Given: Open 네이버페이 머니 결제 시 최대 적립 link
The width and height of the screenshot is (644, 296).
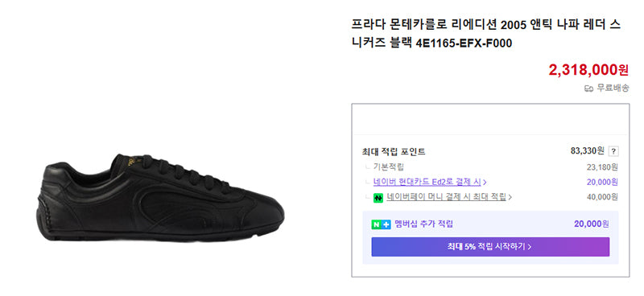Looking at the screenshot, I should (446, 197).
